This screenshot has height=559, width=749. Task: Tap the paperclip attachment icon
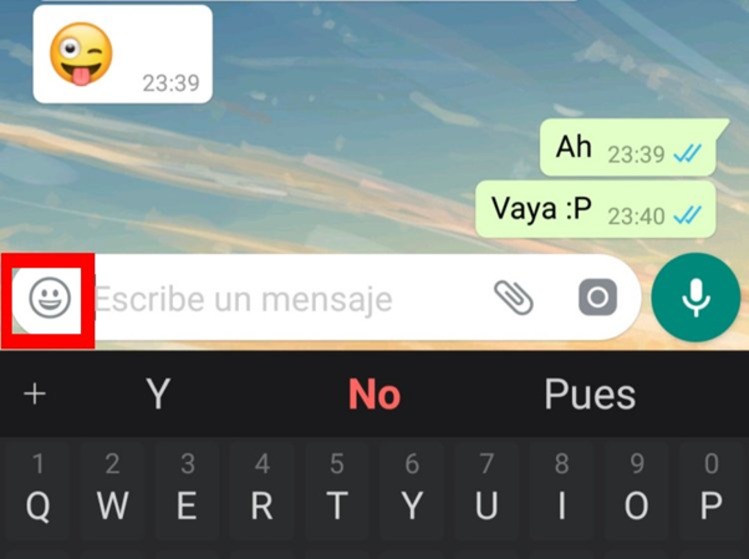pyautogui.click(x=514, y=298)
